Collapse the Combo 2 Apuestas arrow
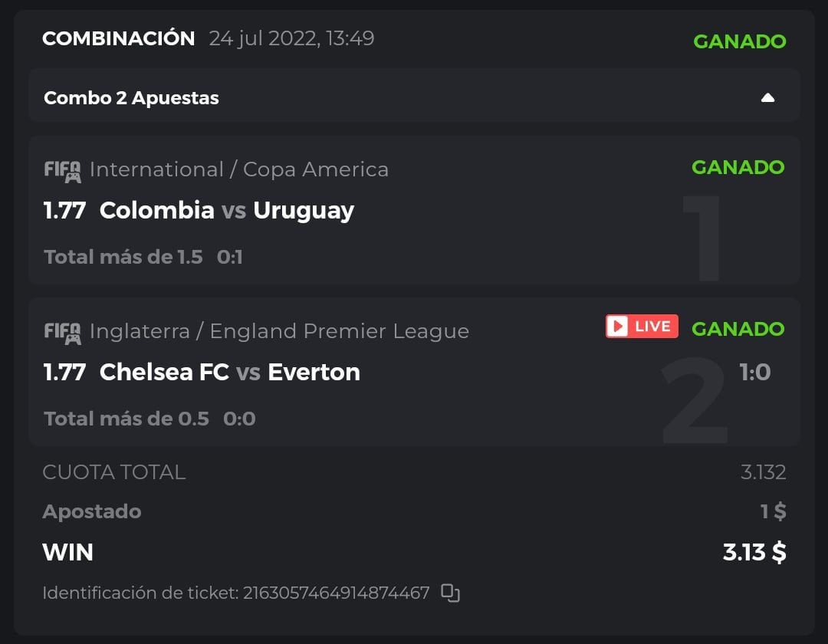This screenshot has width=828, height=644. tap(767, 98)
